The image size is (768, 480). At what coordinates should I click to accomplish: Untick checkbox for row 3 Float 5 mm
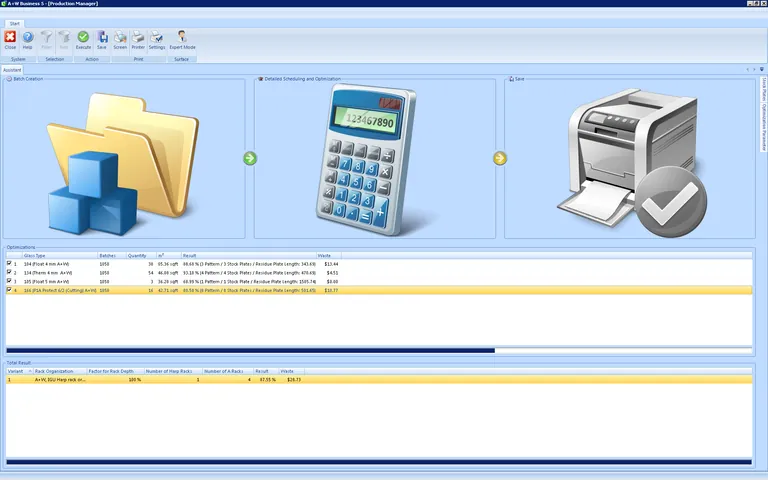(9, 281)
